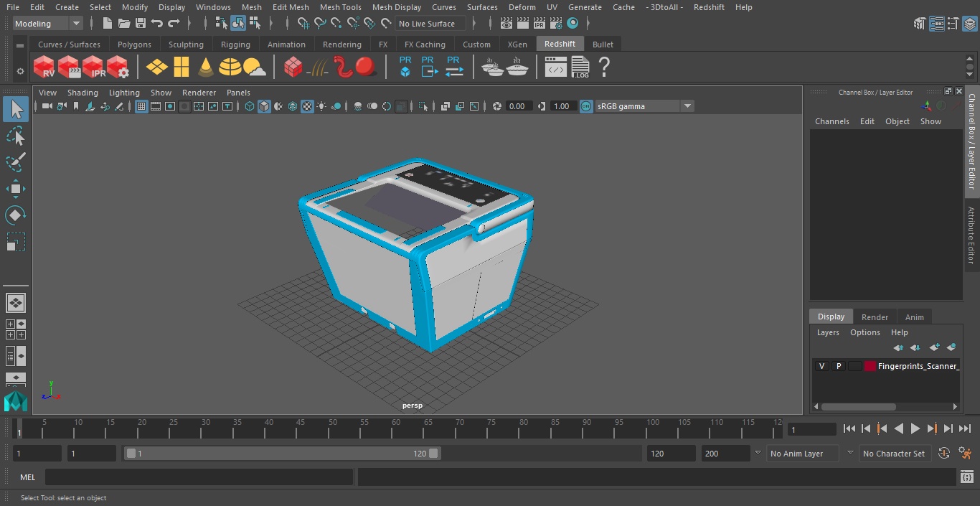The image size is (980, 506).
Task: Switch to the Render tab in layer editor
Action: pos(875,317)
